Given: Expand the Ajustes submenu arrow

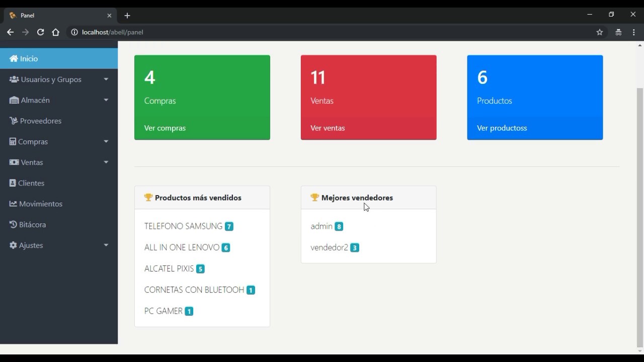Looking at the screenshot, I should (106, 245).
